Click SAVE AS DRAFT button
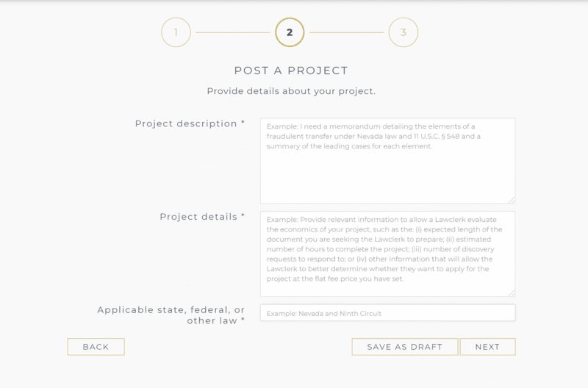Viewport: 588px width, 388px height. 405,347
